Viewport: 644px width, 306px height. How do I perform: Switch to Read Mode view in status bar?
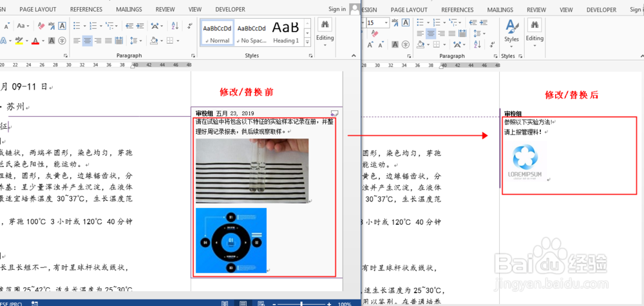pyautogui.click(x=224, y=304)
